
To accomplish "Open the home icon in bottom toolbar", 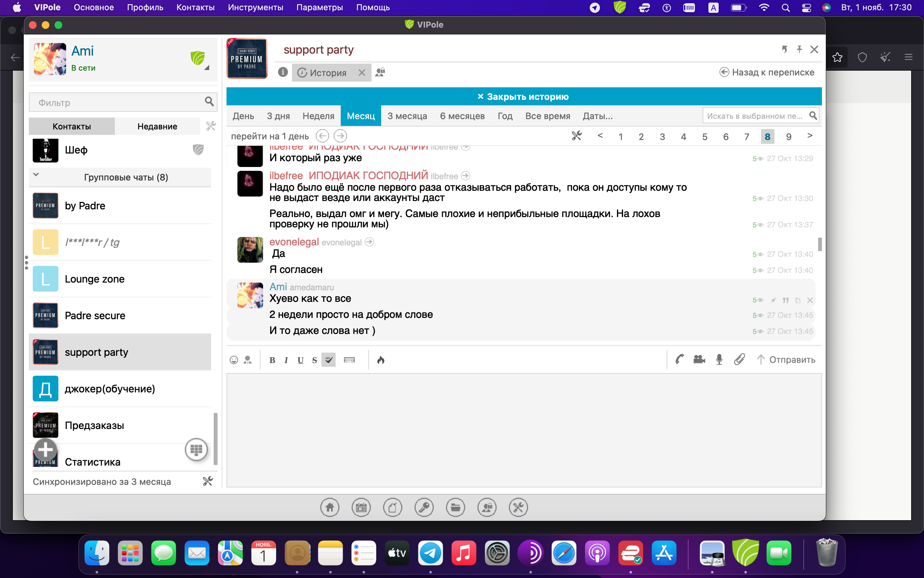I will (329, 508).
